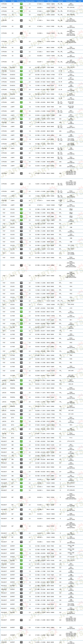Screen dimensions: 83x644
Task: Click petrol icon in Citroen Evasion RGX row
Action: tap(21, 75)
